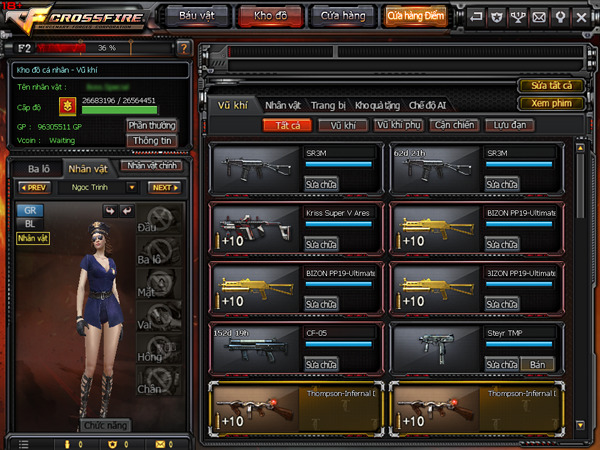Open the shield badge icon in top bar
Screen dimensions: 600x450
coord(497,17)
